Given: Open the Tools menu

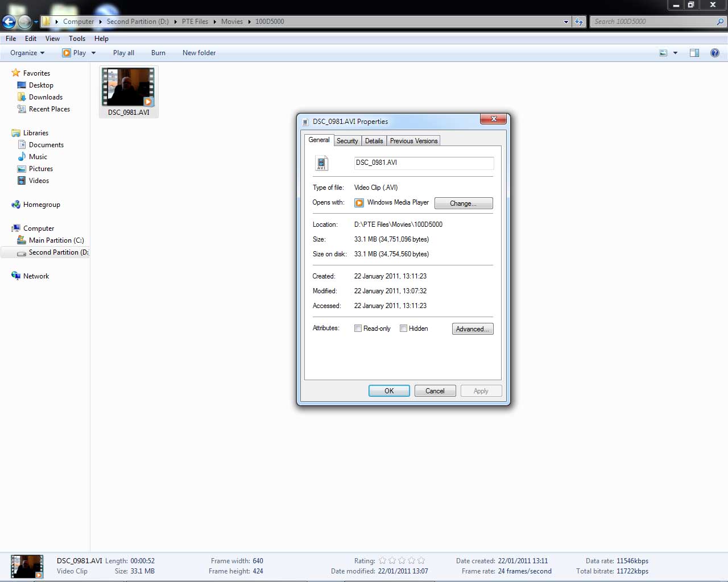Looking at the screenshot, I should tap(77, 39).
